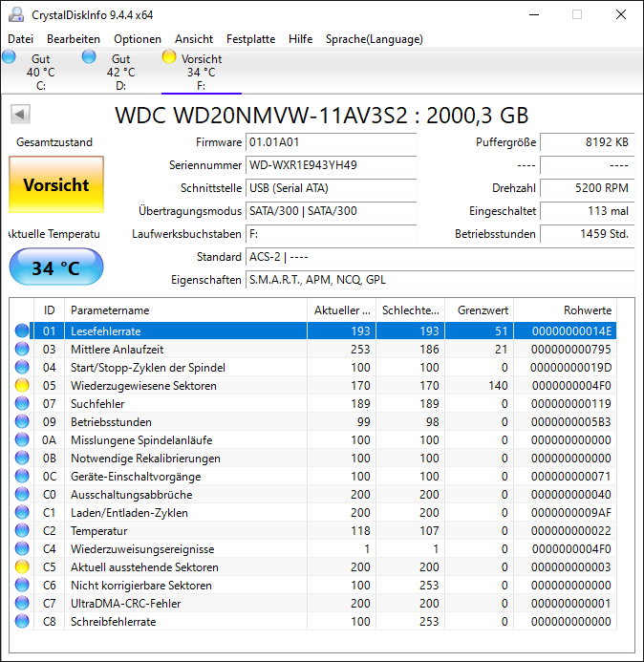This screenshot has height=662, width=644.
Task: Click the Standard field ACS-2
Action: (x=440, y=257)
